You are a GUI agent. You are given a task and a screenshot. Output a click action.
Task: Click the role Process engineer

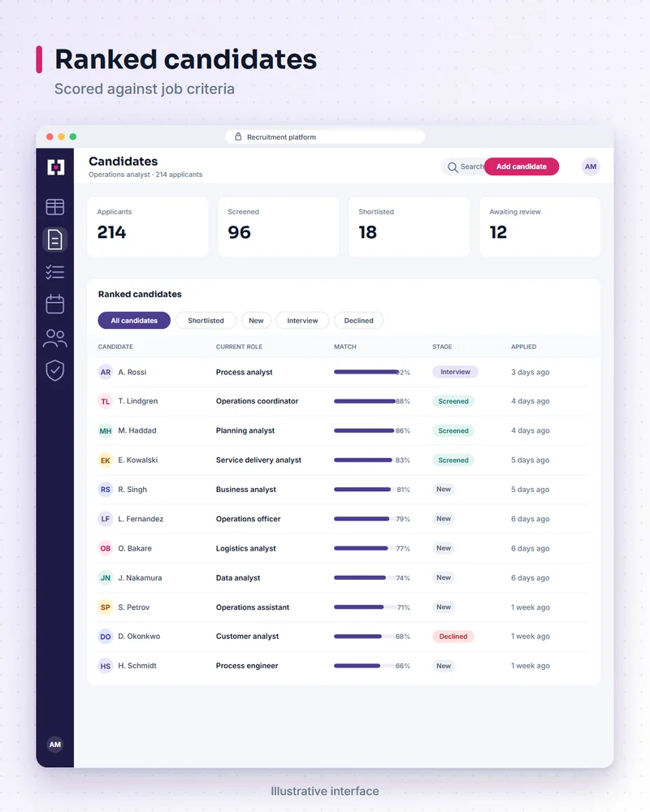pyautogui.click(x=247, y=666)
